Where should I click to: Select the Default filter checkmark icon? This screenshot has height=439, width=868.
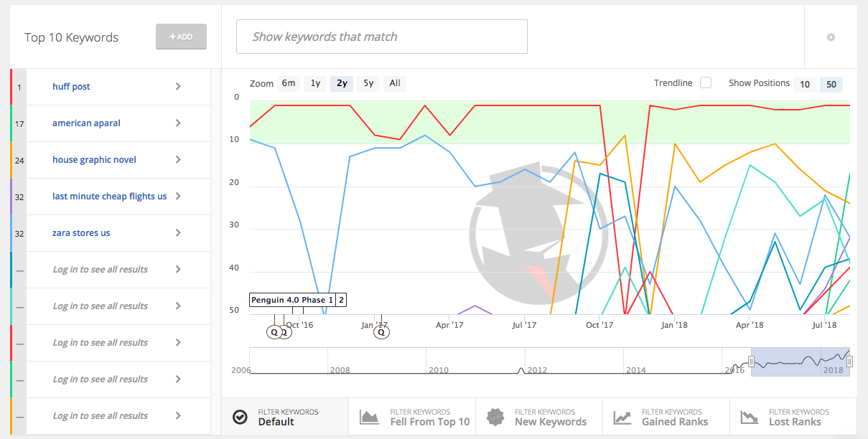240,417
